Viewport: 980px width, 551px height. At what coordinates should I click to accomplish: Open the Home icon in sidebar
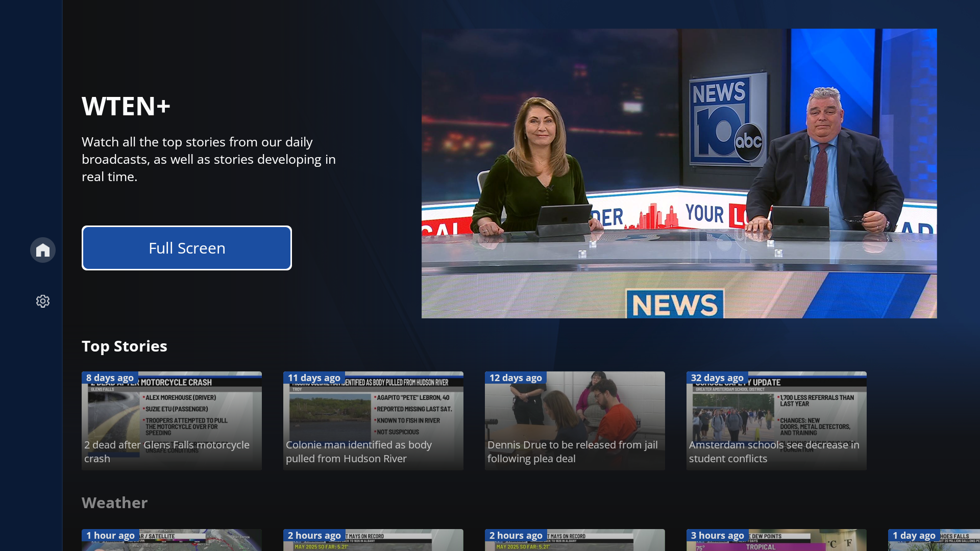(43, 250)
